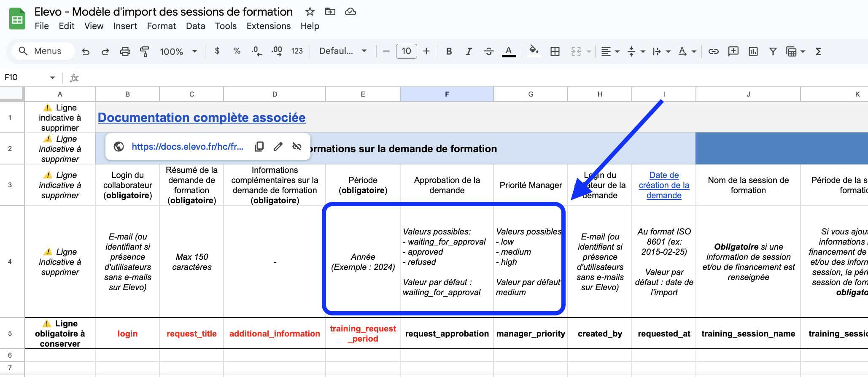Open the File menu
The width and height of the screenshot is (868, 377).
pyautogui.click(x=42, y=26)
